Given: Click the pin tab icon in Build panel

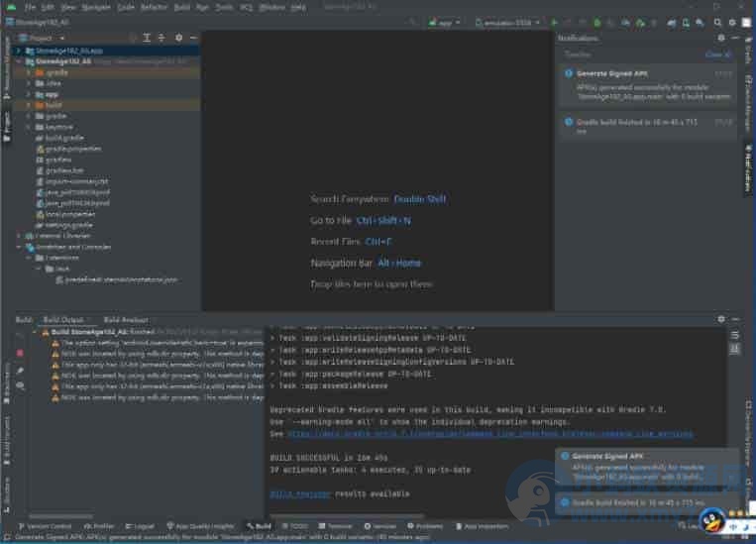Looking at the screenshot, I should [x=20, y=371].
